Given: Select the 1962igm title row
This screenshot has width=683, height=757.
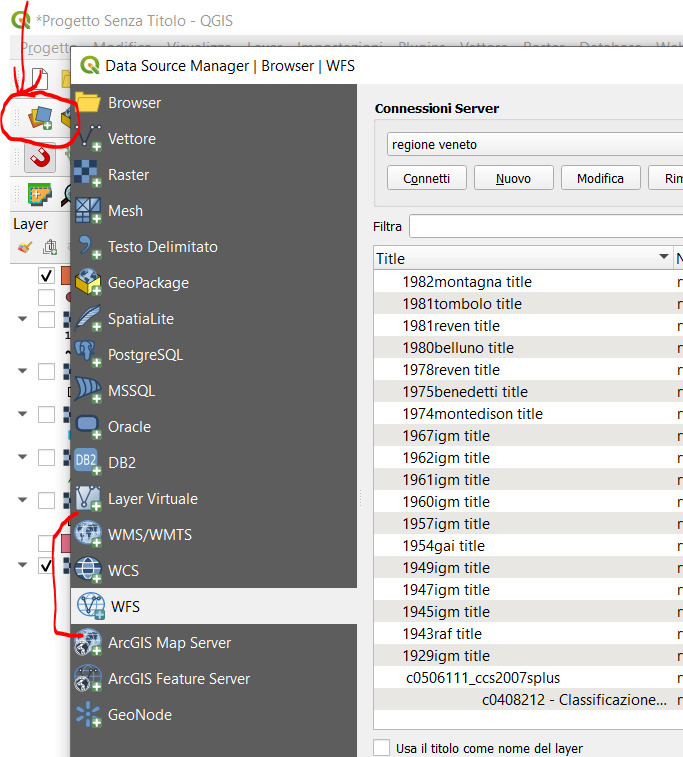Looking at the screenshot, I should [528, 458].
